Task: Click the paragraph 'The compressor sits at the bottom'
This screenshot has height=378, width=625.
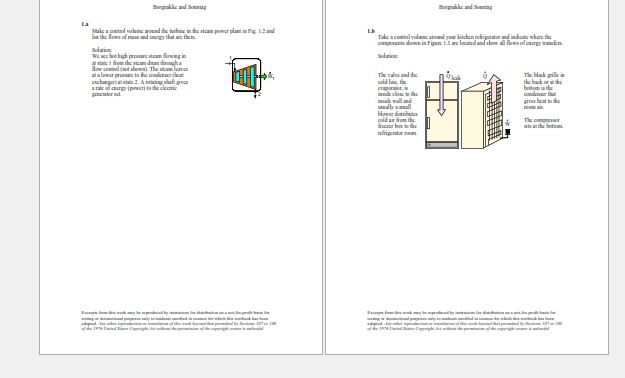Action: (x=543, y=123)
